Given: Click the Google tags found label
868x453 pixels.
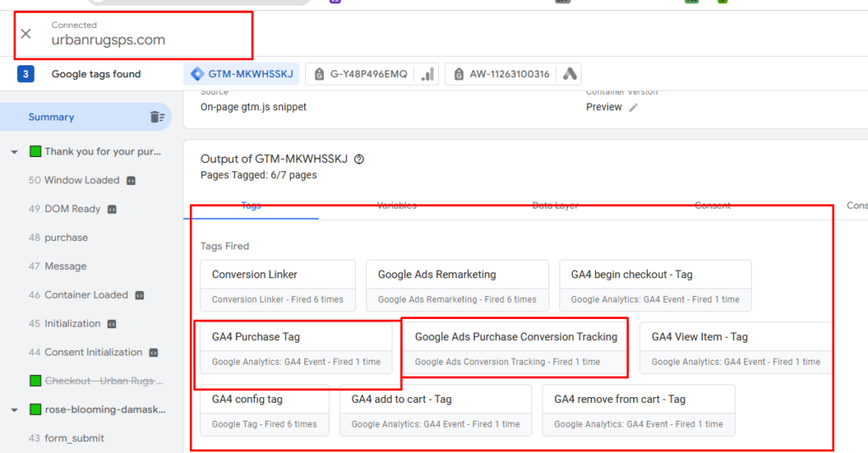Looking at the screenshot, I should pos(96,74).
